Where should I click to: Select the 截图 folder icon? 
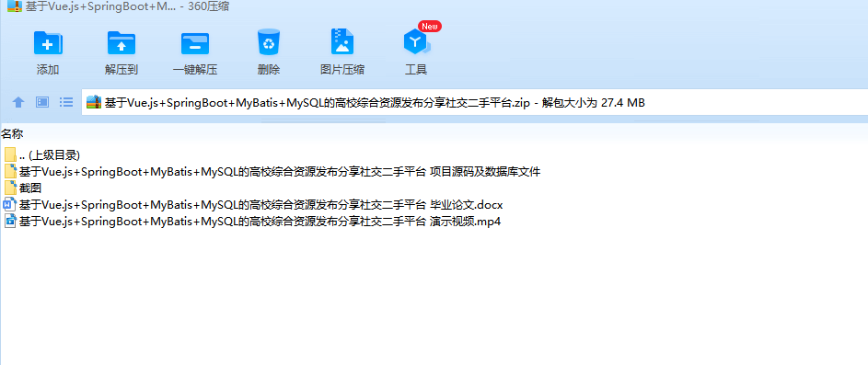10,188
